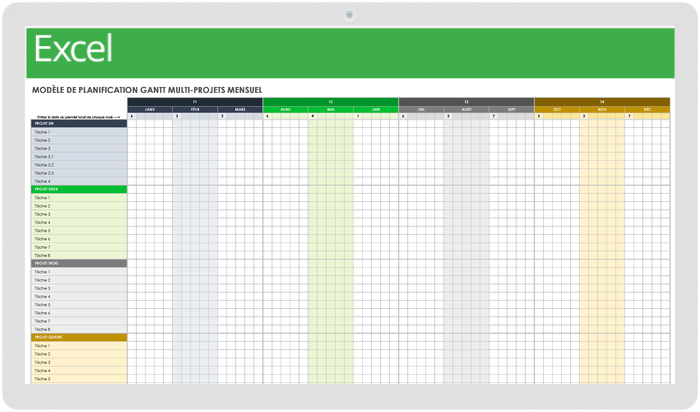Viewport: 700px width, 412px height.
Task: Select first-Monday date cell under JANV
Action: pos(132,116)
